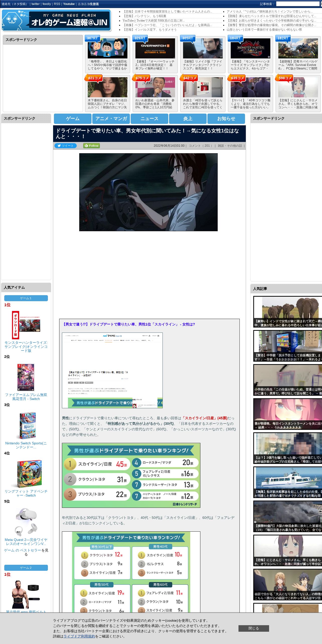Open the twitter link in top bar
The height and width of the screenshot is (644, 322).
pos(36,4)
